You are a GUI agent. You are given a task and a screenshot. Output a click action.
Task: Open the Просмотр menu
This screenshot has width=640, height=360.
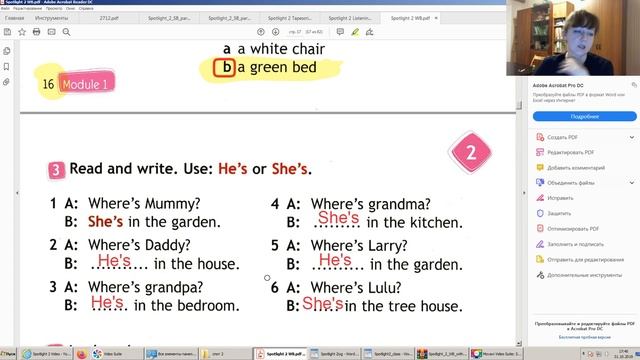[54, 8]
